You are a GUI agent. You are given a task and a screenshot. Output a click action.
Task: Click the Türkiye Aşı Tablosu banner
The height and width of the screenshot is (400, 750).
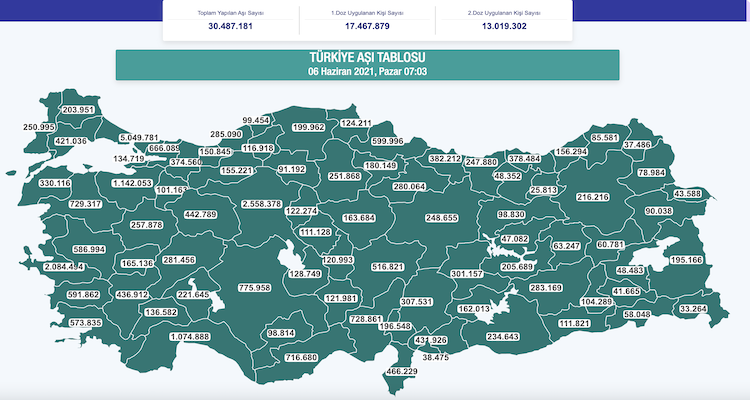[372, 63]
